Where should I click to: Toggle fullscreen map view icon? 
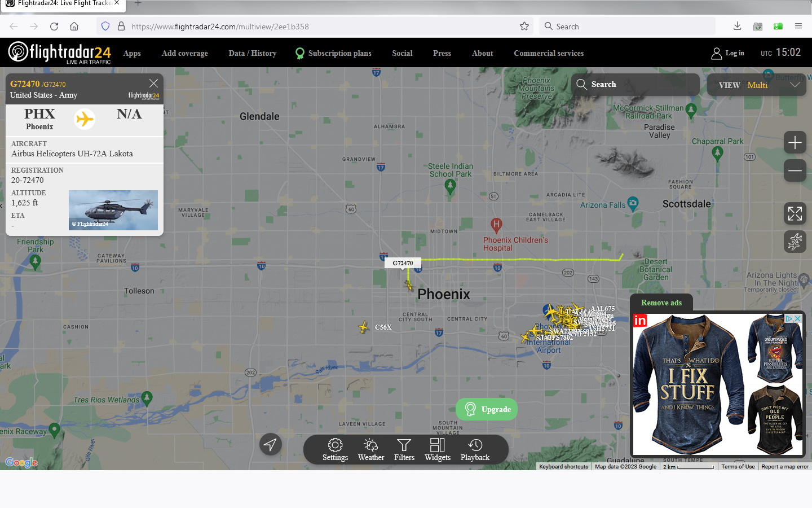(795, 214)
